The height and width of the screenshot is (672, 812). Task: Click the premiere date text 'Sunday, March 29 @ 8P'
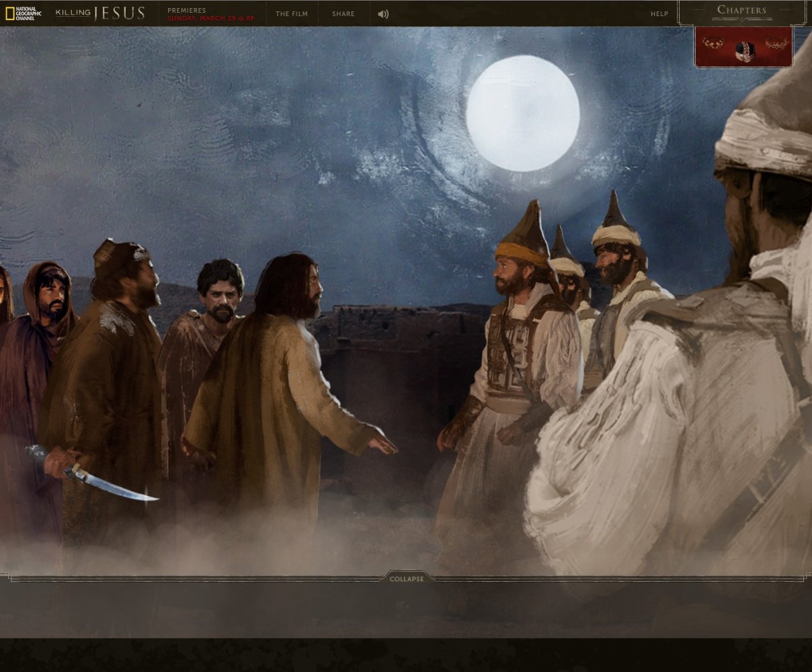[211, 19]
